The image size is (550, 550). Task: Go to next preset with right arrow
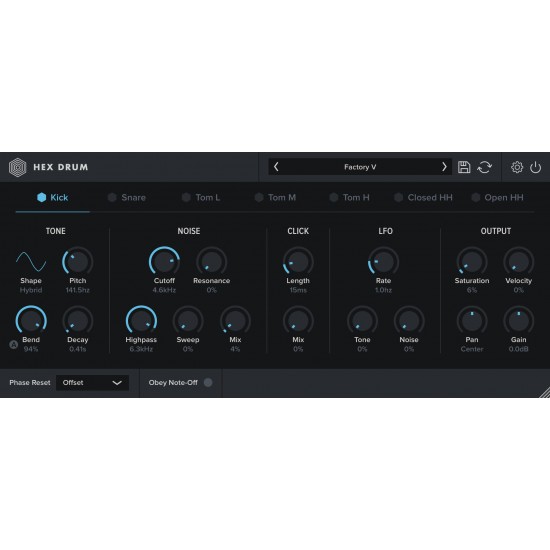pyautogui.click(x=444, y=167)
